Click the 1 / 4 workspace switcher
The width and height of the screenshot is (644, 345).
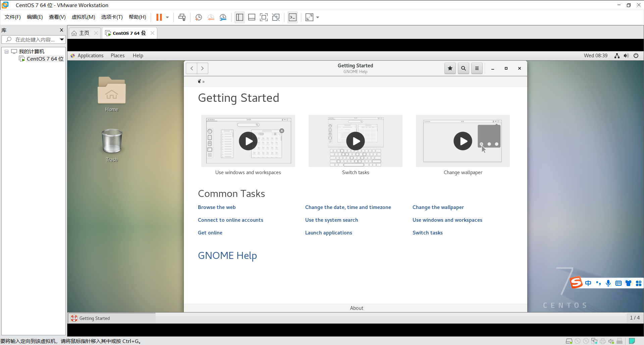pos(635,318)
